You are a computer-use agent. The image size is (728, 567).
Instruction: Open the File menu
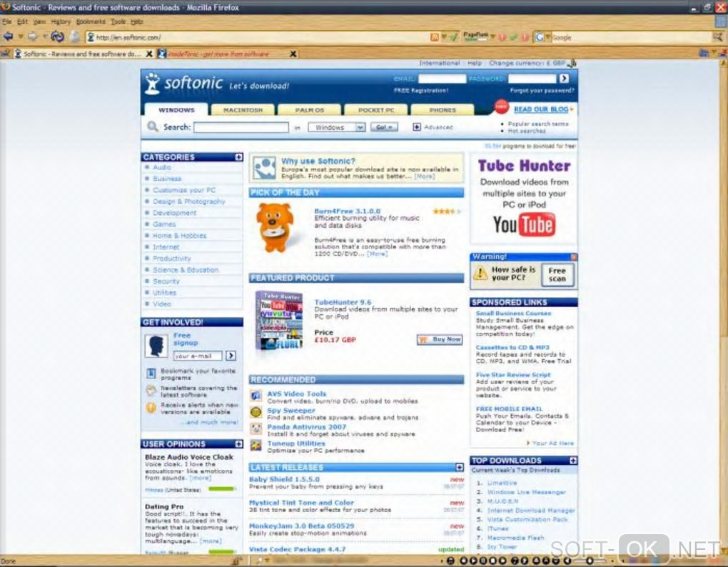pos(6,21)
